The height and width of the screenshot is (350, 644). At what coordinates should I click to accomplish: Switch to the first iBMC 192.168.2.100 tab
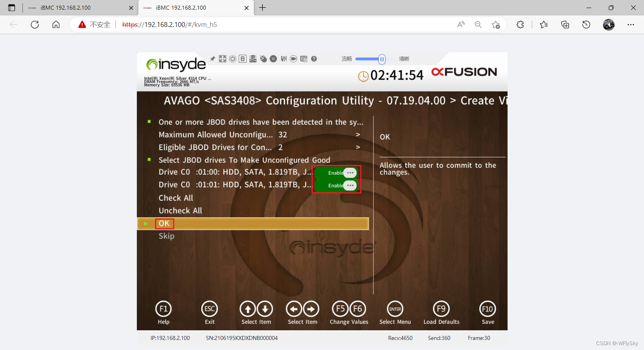point(80,8)
